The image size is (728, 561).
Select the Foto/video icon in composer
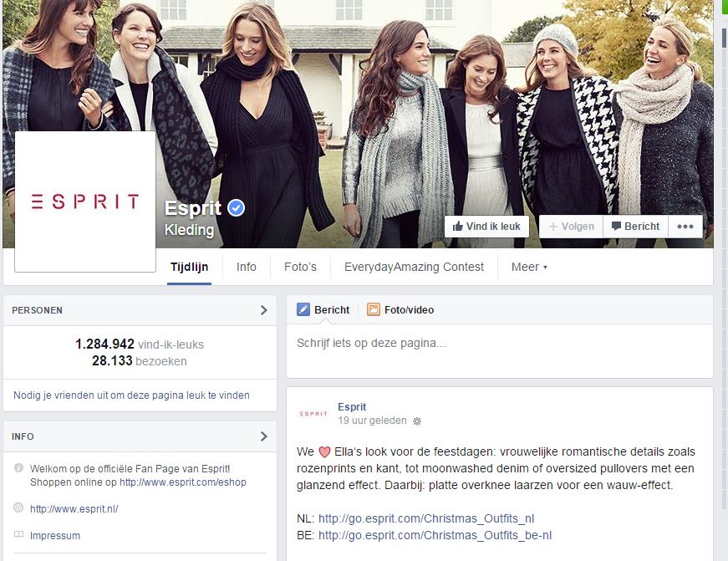coord(374,309)
